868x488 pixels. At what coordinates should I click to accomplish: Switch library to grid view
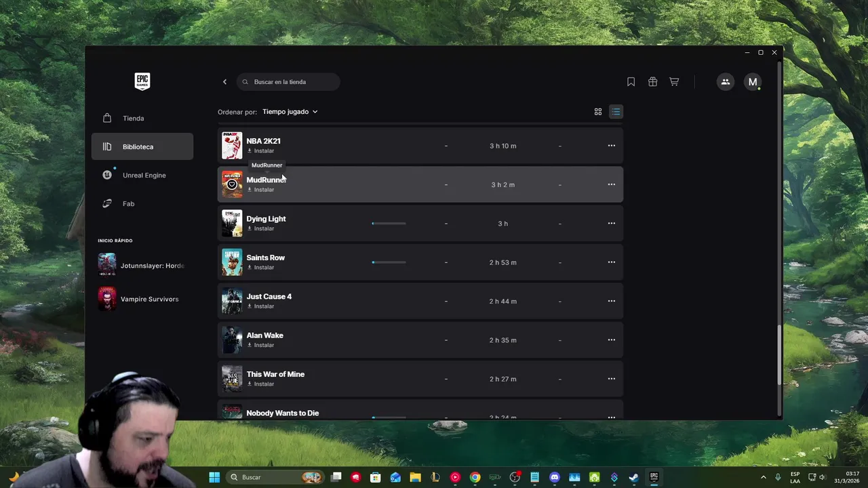tap(598, 112)
